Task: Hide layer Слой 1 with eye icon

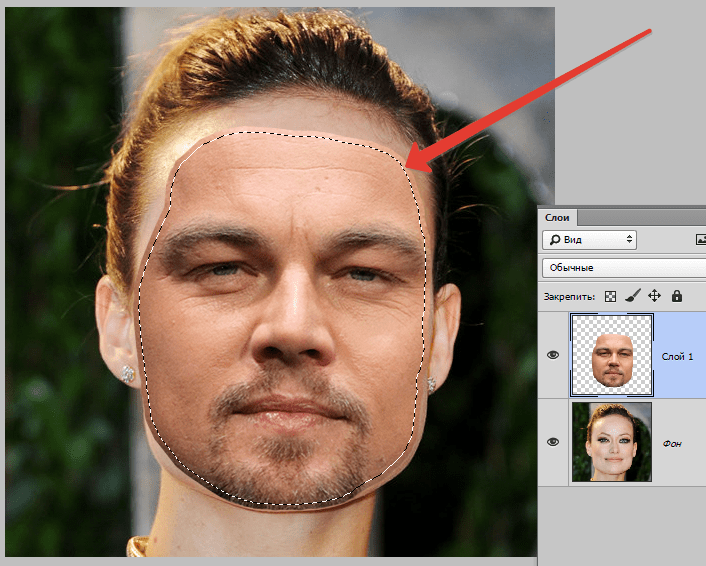Action: coord(554,356)
